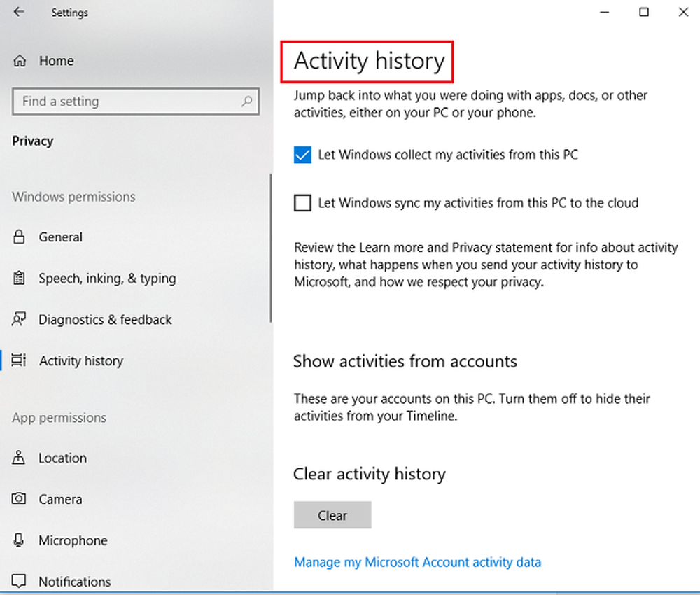Screen dimensions: 700x595
Task: Click the Speech, inking, & typing clipboard icon
Action: [19, 278]
